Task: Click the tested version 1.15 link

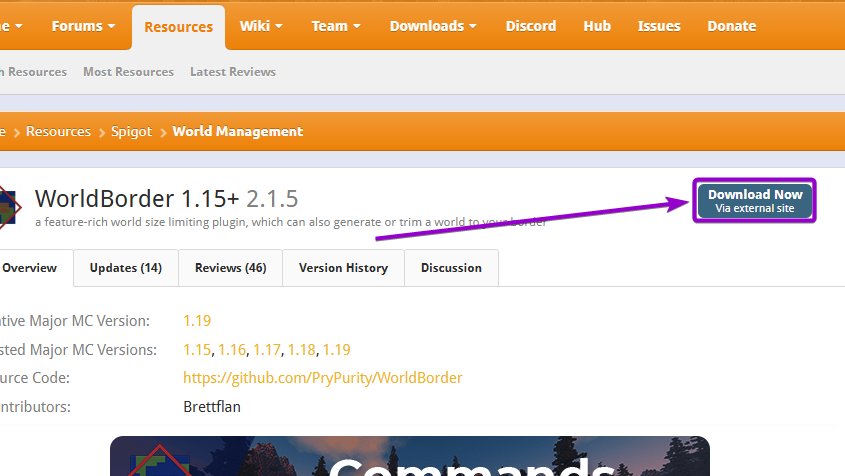Action: tap(197, 350)
